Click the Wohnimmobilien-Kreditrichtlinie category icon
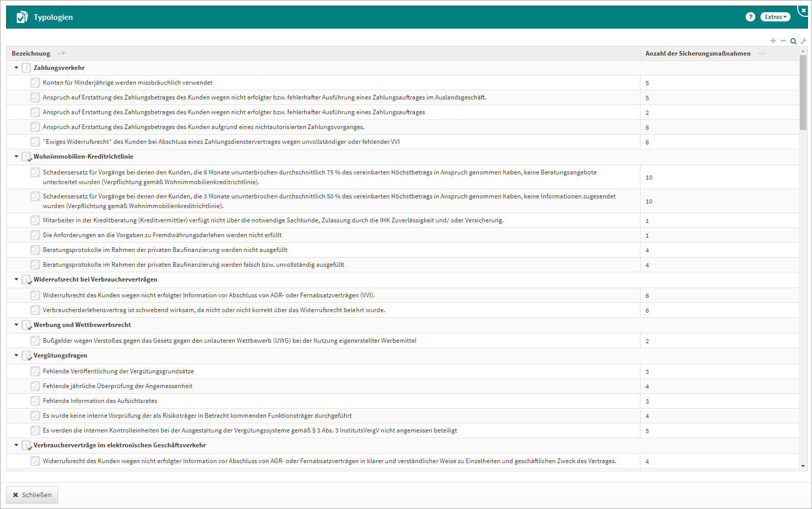The width and height of the screenshot is (812, 509). click(27, 157)
